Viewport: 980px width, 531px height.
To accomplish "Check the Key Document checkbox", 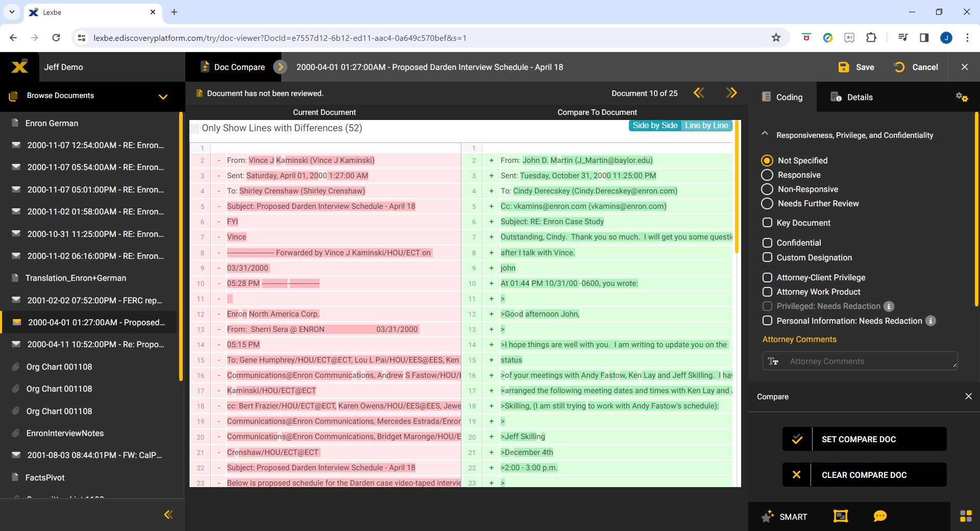I will tap(767, 223).
